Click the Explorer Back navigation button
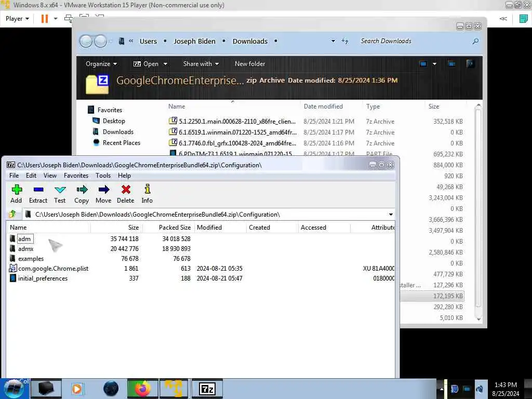The height and width of the screenshot is (399, 532). point(86,42)
